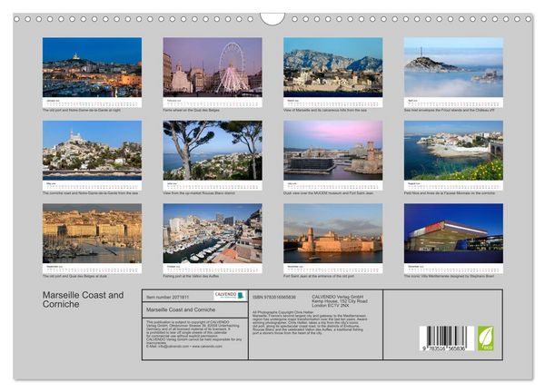
Task: Select the sea mist Frioul islands photo
Action: click(453, 67)
